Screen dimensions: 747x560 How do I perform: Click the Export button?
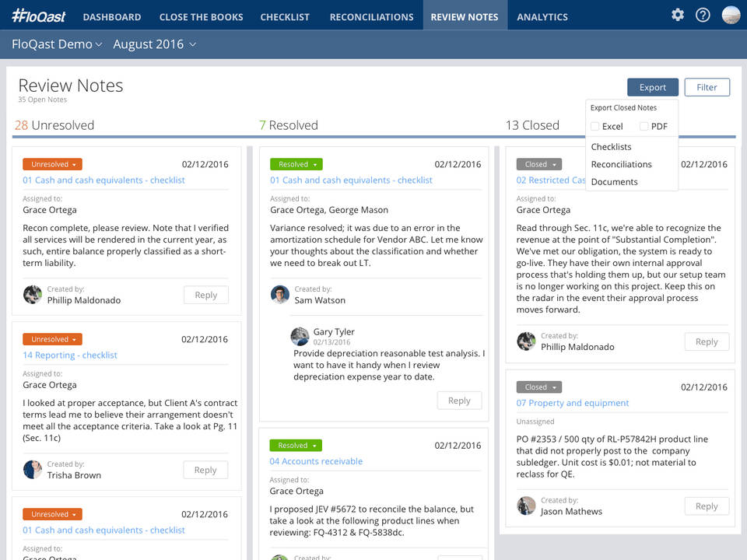point(653,87)
